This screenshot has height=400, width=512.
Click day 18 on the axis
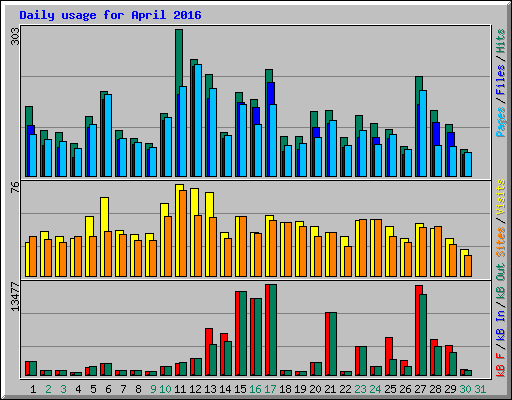[x=285, y=389]
